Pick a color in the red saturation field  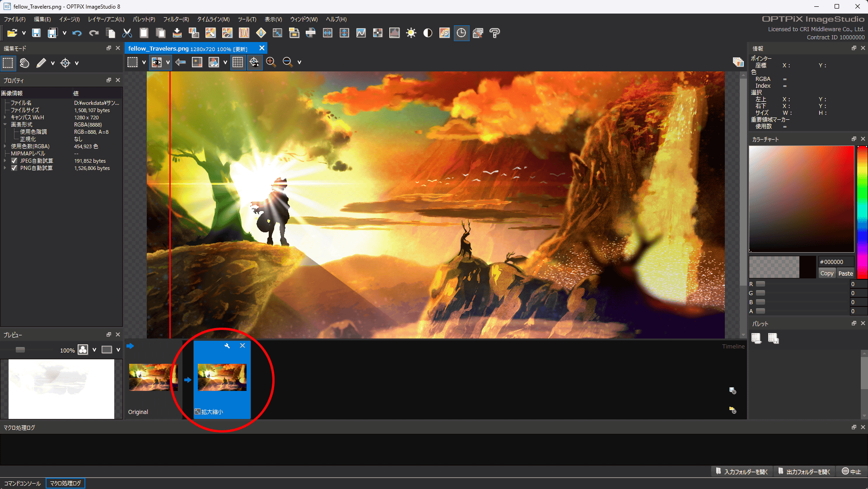coord(802,199)
